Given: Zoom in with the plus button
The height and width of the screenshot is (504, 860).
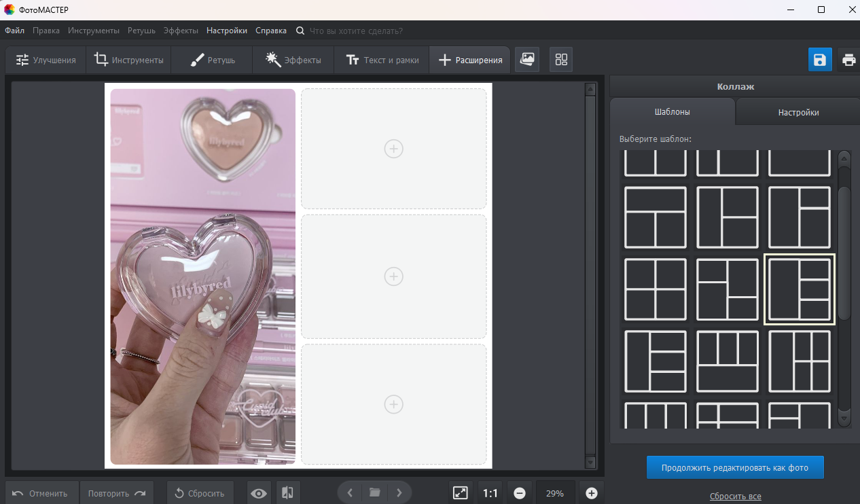Looking at the screenshot, I should coord(591,493).
